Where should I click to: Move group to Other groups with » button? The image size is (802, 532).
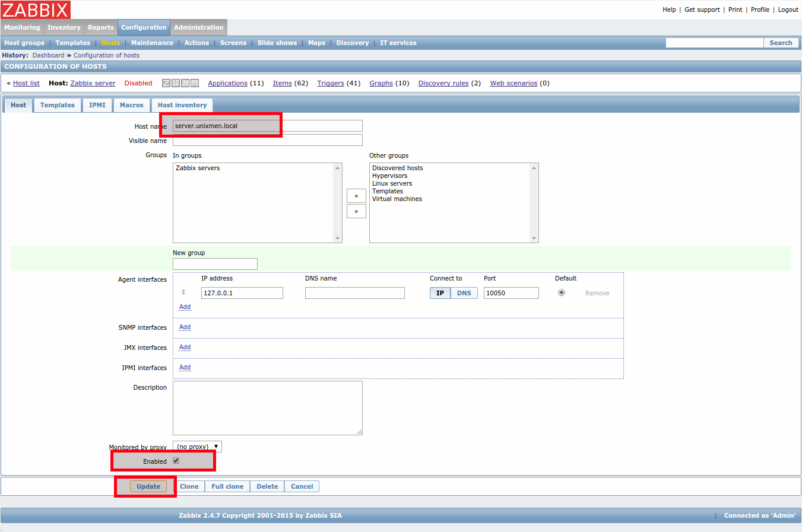356,211
